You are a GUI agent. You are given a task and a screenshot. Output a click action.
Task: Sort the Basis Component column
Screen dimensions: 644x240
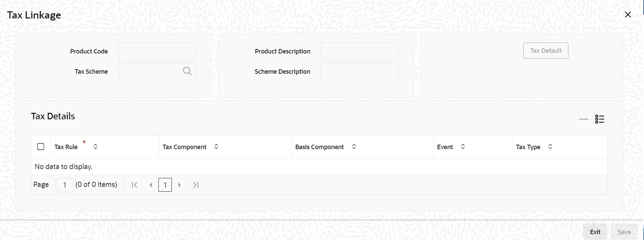tap(354, 147)
